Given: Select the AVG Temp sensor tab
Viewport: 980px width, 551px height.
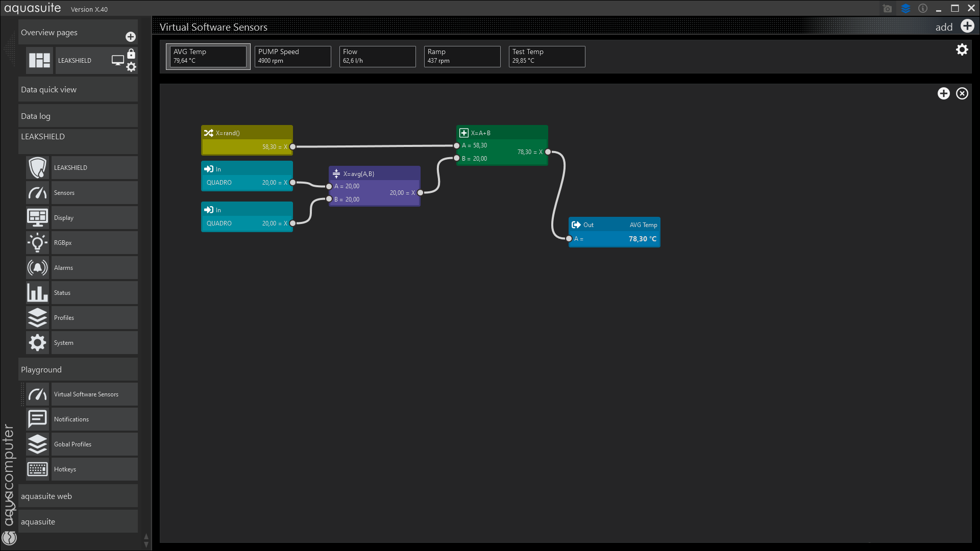Looking at the screenshot, I should tap(208, 56).
